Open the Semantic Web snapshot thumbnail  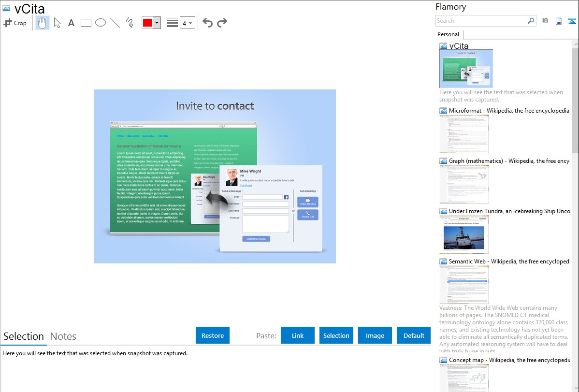464,285
